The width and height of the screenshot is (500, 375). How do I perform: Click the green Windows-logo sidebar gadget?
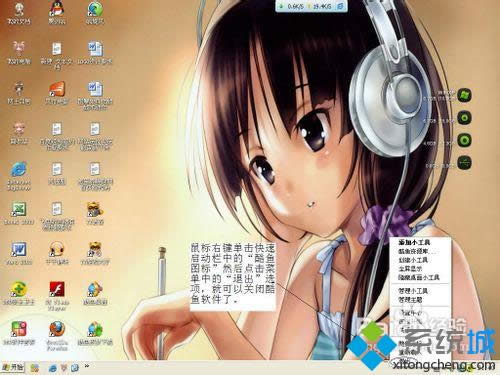click(464, 96)
